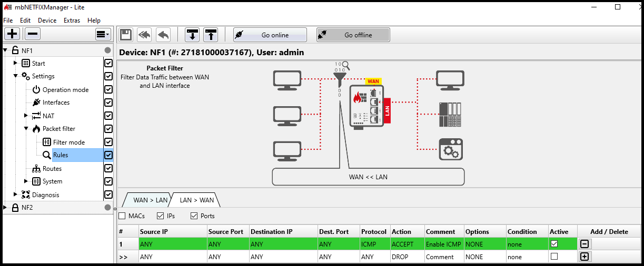Open the Device menu
The width and height of the screenshot is (644, 266).
tap(47, 21)
